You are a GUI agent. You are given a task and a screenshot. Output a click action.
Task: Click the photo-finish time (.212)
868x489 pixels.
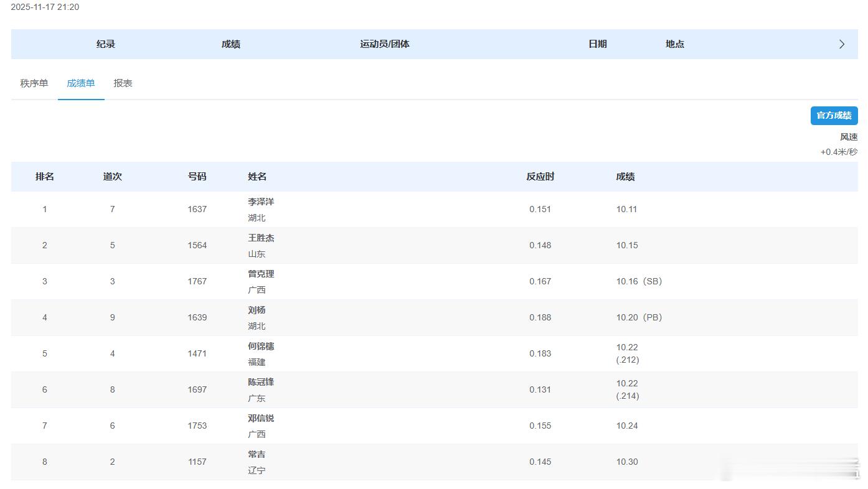pyautogui.click(x=628, y=360)
